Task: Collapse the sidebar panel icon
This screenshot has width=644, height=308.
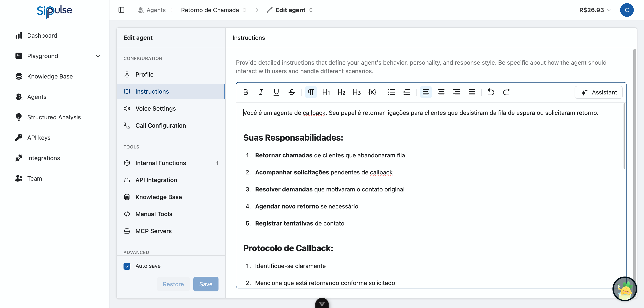Action: click(x=121, y=10)
